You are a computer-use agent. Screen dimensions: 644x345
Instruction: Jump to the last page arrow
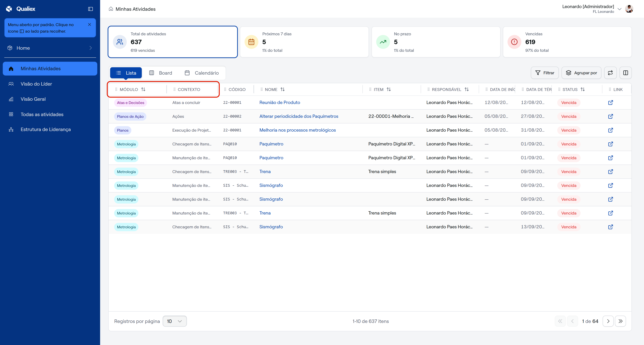pyautogui.click(x=620, y=321)
